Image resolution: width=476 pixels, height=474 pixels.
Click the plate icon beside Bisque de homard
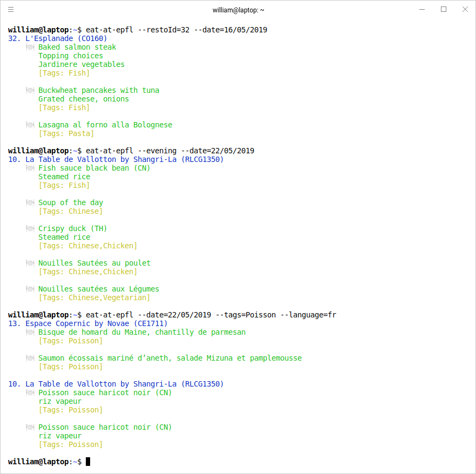30,333
